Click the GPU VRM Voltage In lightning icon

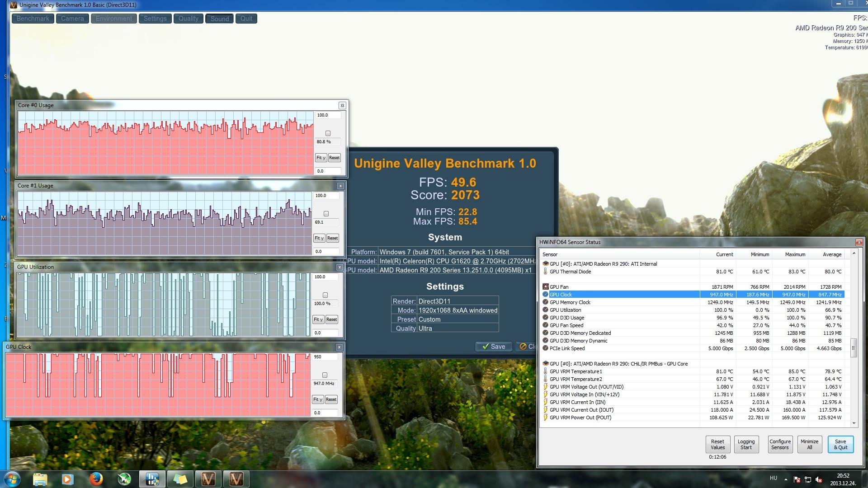pyautogui.click(x=545, y=394)
